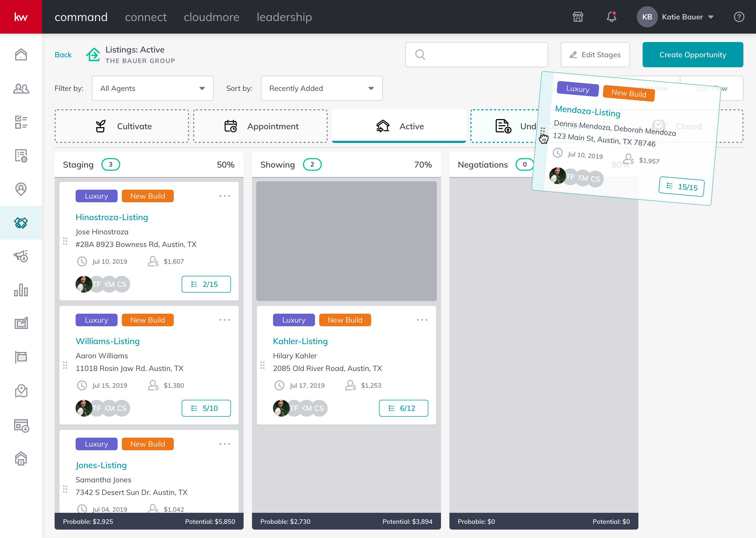Click the Back navigation link

[63, 54]
